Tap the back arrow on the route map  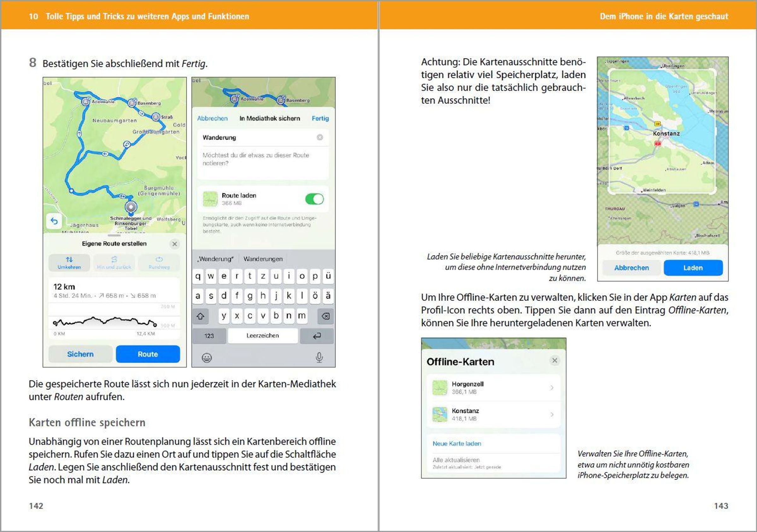pos(54,221)
